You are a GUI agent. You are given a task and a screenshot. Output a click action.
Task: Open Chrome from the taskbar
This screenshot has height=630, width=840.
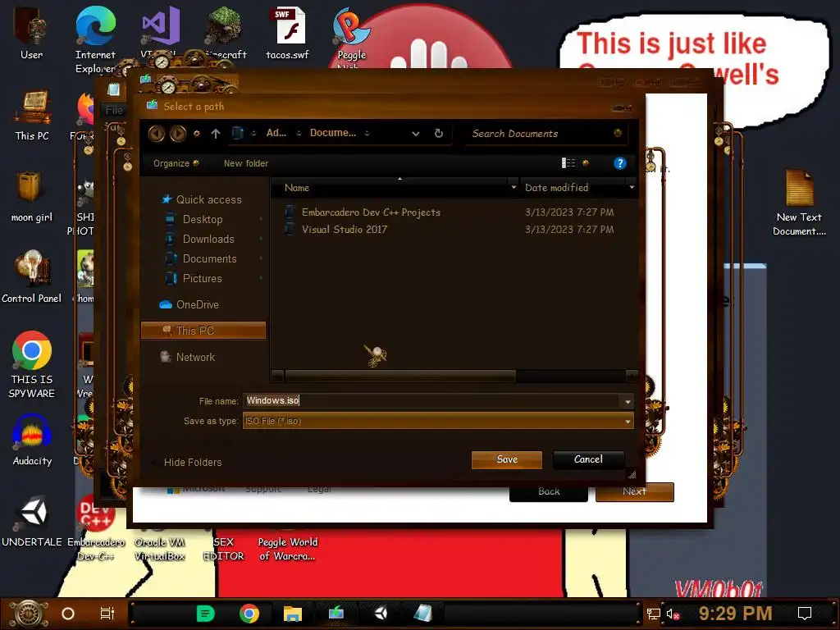click(249, 614)
